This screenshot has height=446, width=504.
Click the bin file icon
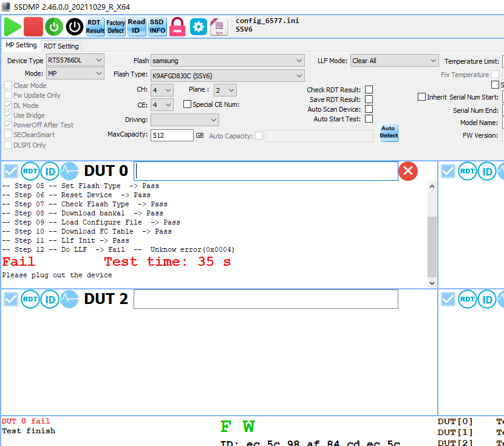[x=219, y=27]
